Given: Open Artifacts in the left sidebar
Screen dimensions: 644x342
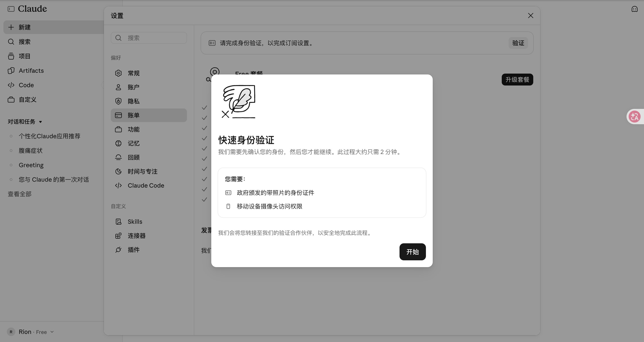Looking at the screenshot, I should (x=53, y=71).
